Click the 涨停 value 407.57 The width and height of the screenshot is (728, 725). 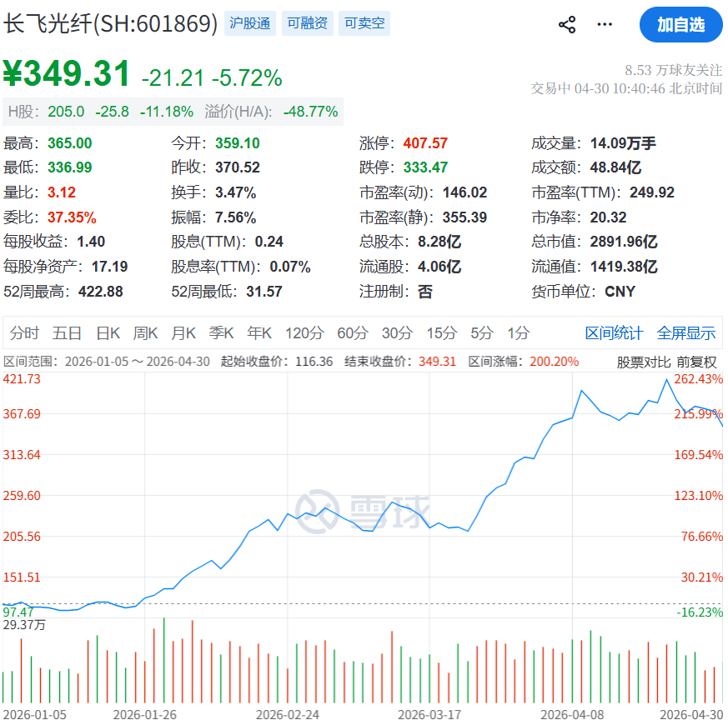coord(425,142)
